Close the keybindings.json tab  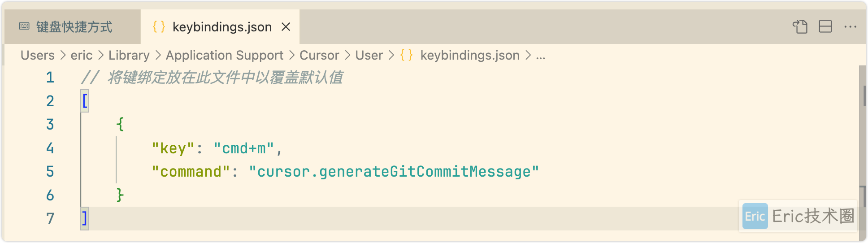(286, 27)
